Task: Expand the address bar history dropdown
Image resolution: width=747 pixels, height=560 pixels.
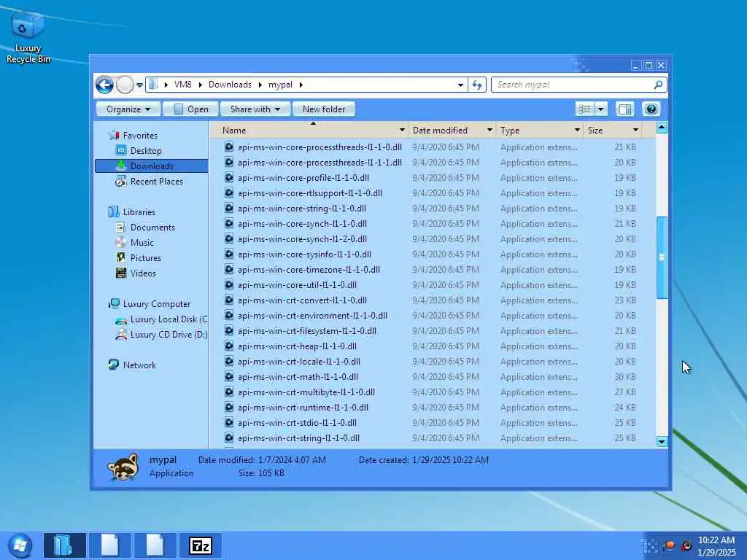Action: [x=460, y=85]
